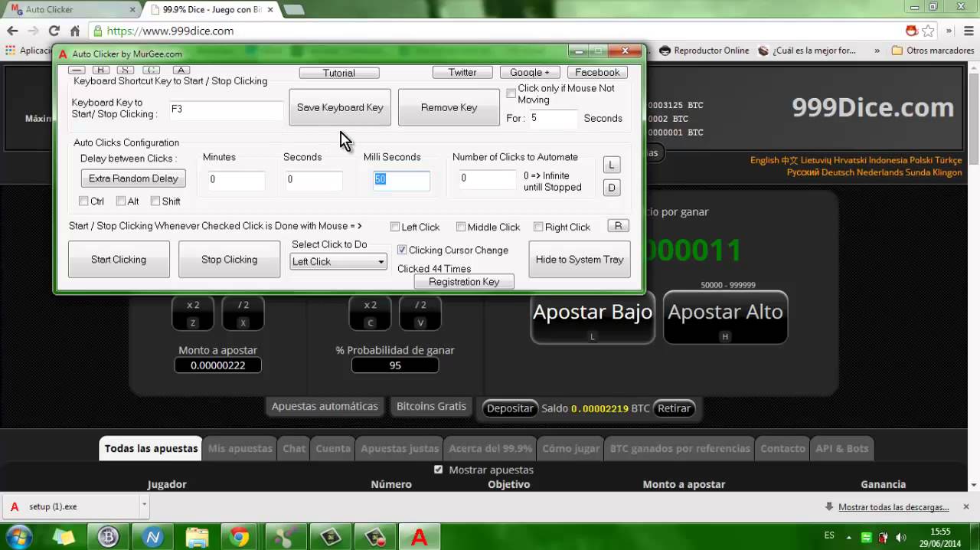Image resolution: width=980 pixels, height=550 pixels.
Task: Open Chrome from the taskbar
Action: click(240, 537)
